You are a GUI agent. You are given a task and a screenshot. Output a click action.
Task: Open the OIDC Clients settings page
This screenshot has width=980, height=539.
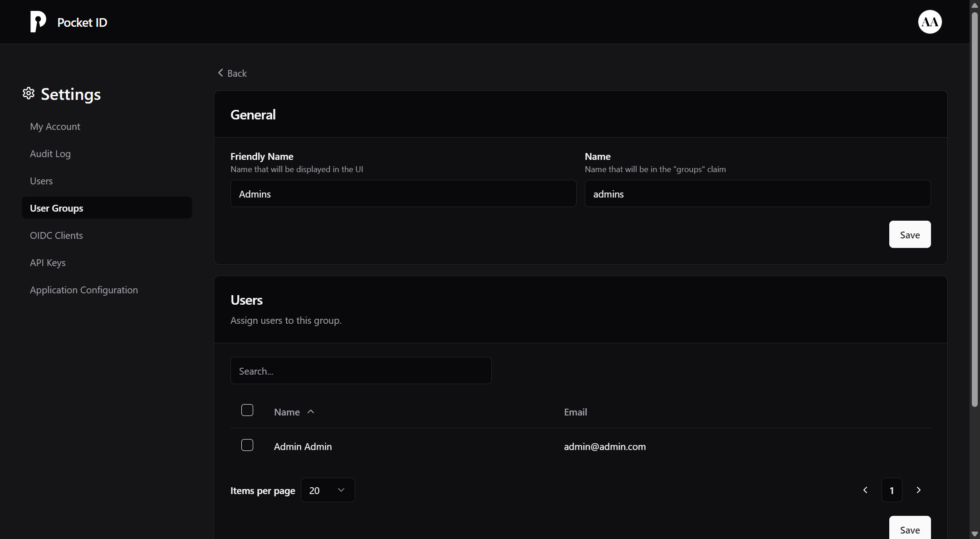56,235
